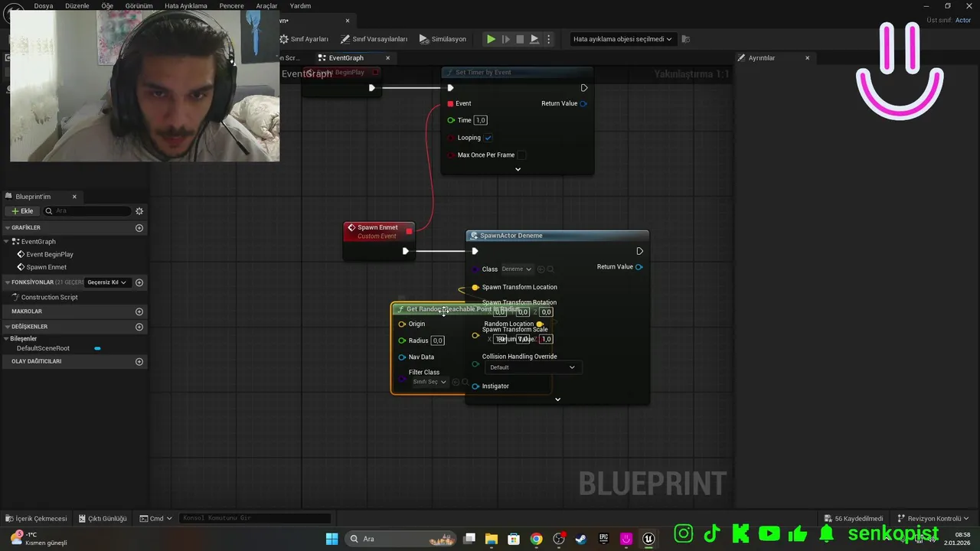Click the Sınıf Ayarları toolbar button

click(x=304, y=39)
